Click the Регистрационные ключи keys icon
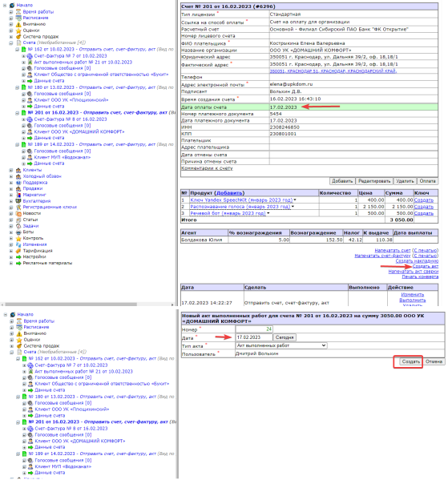The width and height of the screenshot is (448, 480). click(18, 208)
